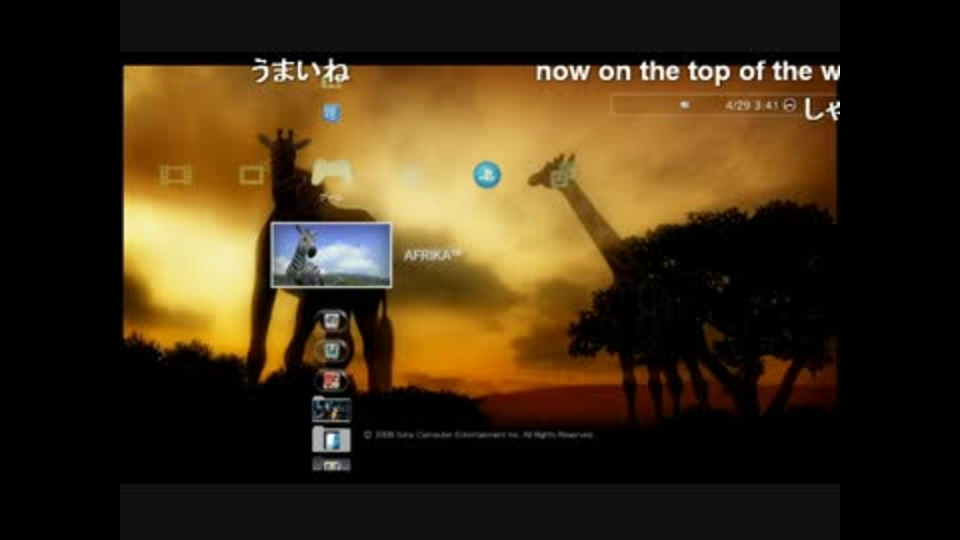The width and height of the screenshot is (960, 540).
Task: Select the Game controller category icon
Action: 331,172
